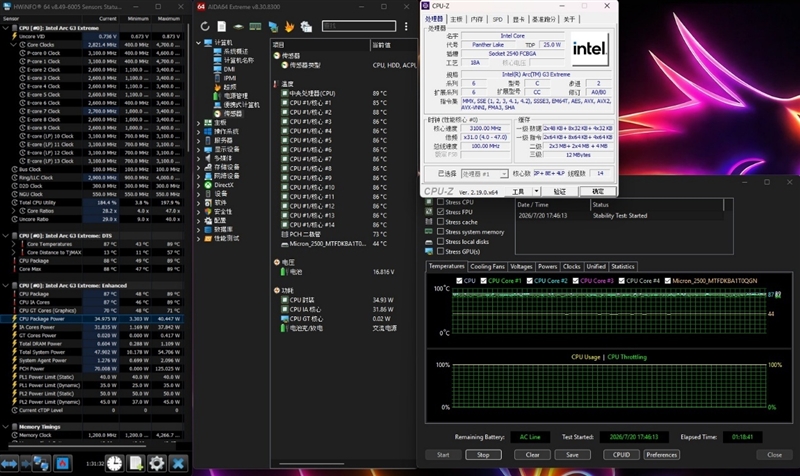
Task: Expand the DirectX tree node arrow
Action: pyautogui.click(x=198, y=185)
